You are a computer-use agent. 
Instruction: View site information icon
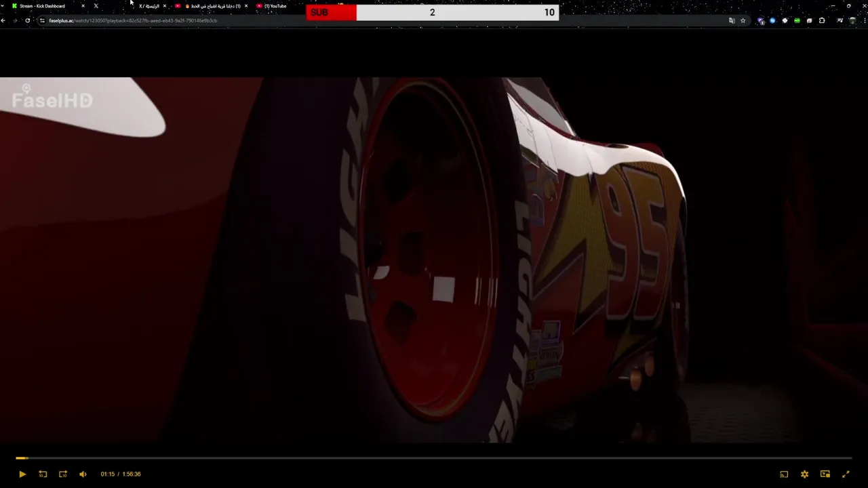coord(42,20)
